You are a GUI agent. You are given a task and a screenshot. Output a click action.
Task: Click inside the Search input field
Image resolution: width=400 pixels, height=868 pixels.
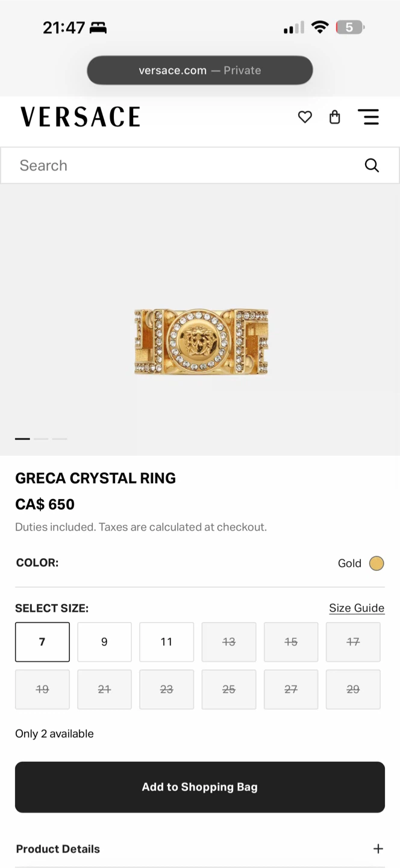(120, 165)
